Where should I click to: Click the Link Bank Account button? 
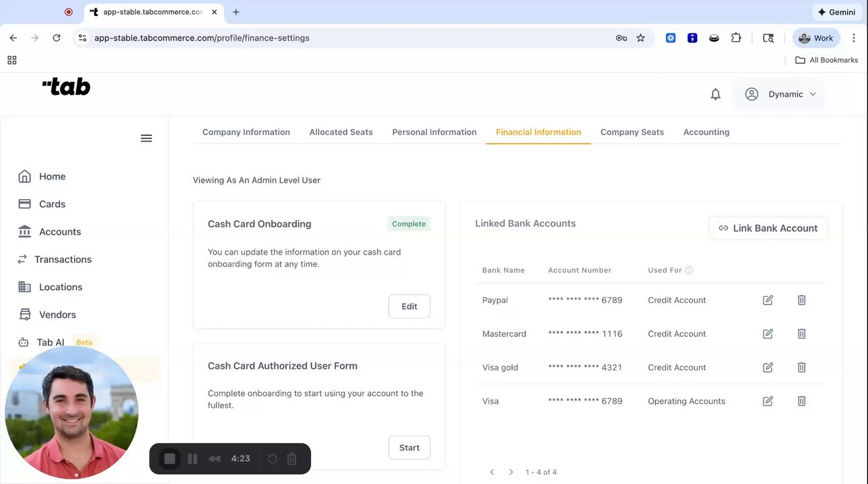(768, 229)
